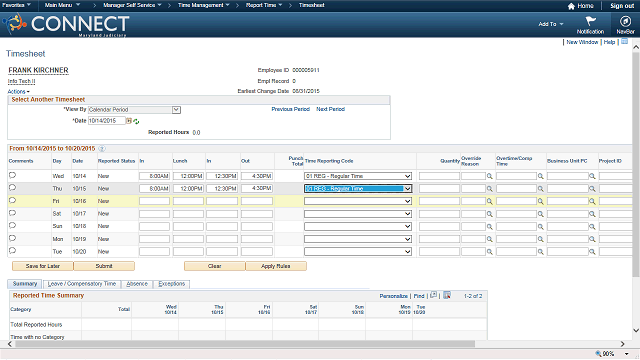Image resolution: width=640 pixels, height=360 pixels.
Task: Open the New Window link
Action: [582, 42]
